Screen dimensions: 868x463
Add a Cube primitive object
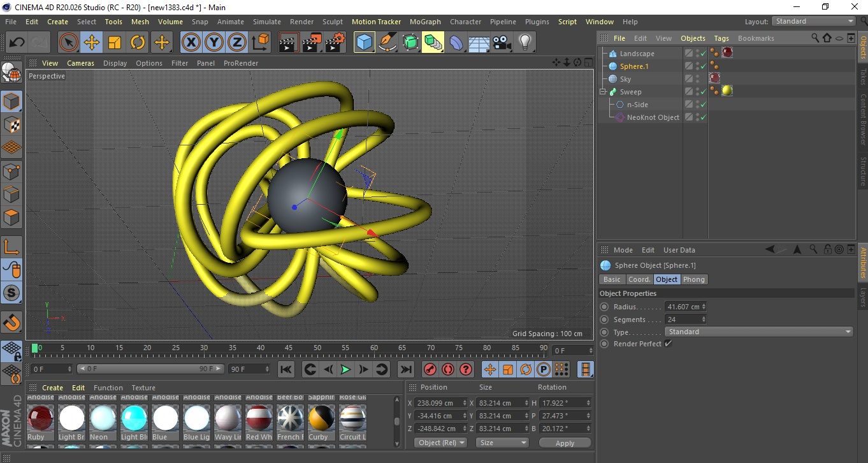click(364, 43)
